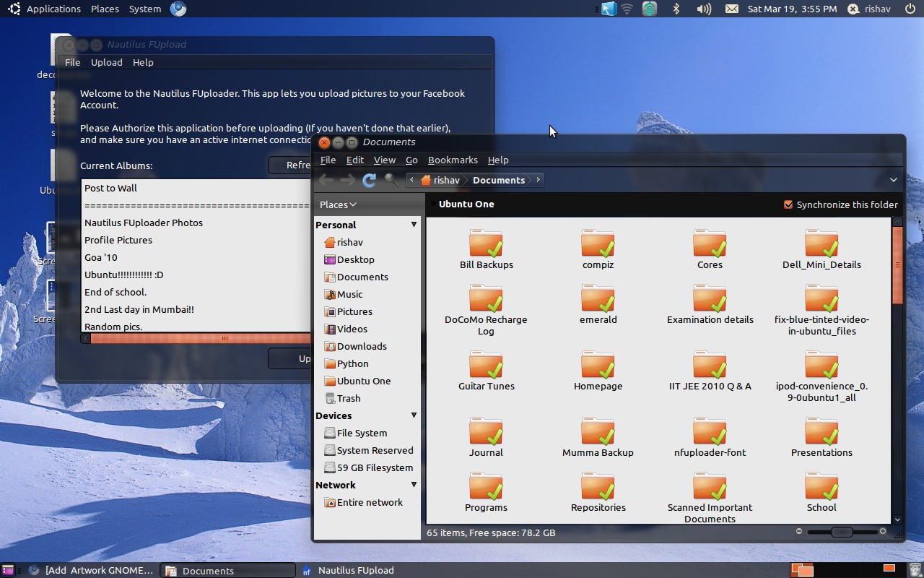
Task: Open the Bill Backups folder
Action: [x=486, y=249]
